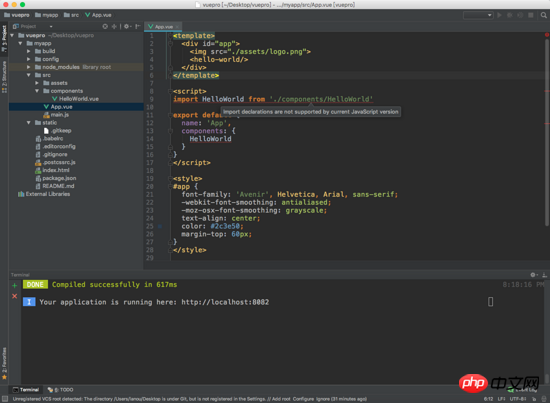Viewport: 550px width, 403px height.
Task: Expand the assets folder arrow
Action: pyautogui.click(x=37, y=83)
